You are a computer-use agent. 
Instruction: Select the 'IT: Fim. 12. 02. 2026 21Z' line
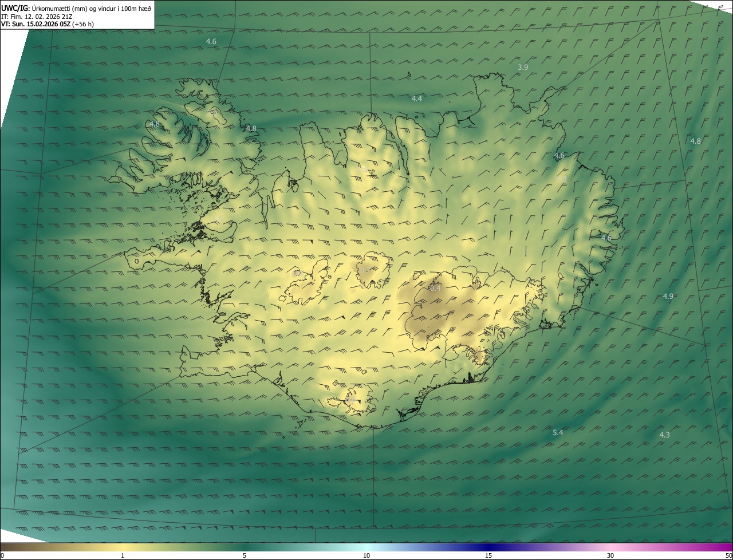[37, 16]
